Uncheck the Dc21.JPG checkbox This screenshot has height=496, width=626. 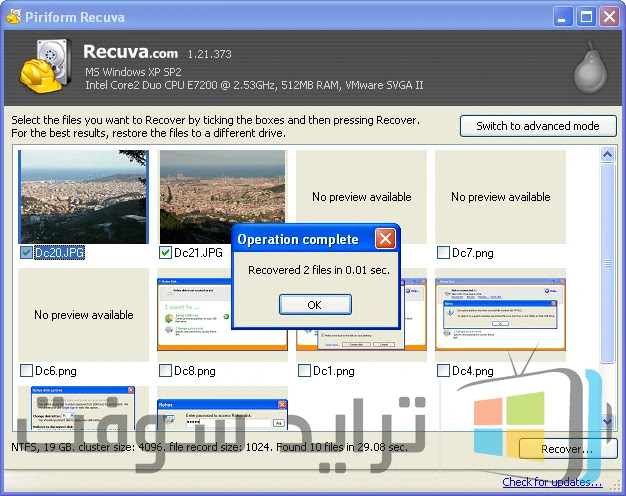coord(165,252)
